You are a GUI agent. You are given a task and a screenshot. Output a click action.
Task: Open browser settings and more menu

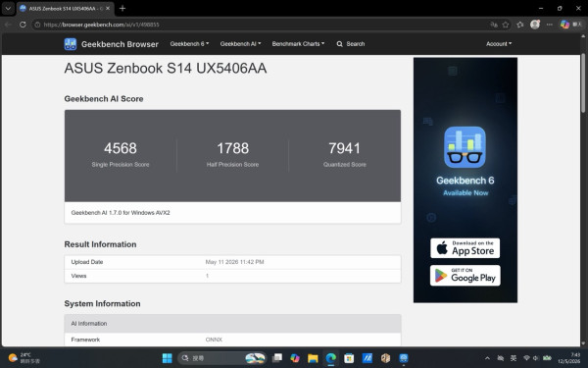tap(550, 25)
